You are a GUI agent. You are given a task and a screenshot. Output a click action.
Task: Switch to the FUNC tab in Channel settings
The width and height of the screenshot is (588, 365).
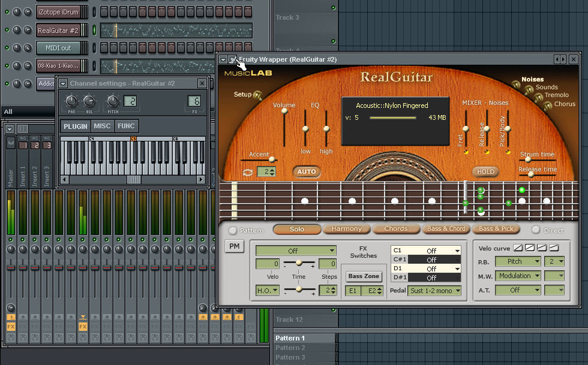click(126, 126)
